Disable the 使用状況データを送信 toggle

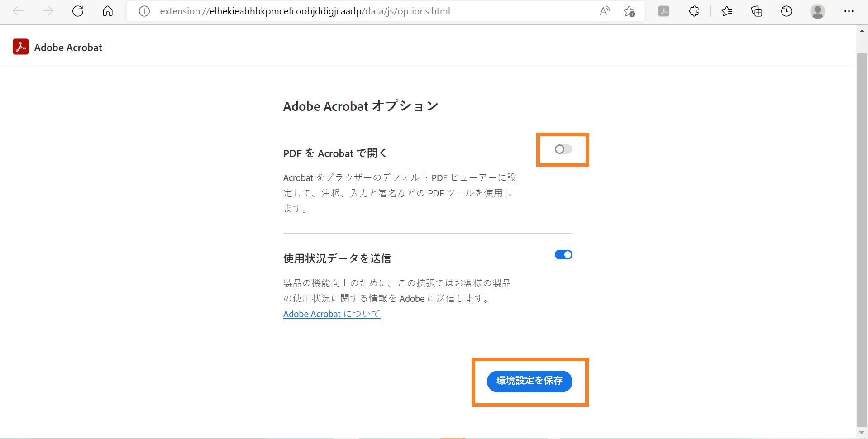(563, 254)
